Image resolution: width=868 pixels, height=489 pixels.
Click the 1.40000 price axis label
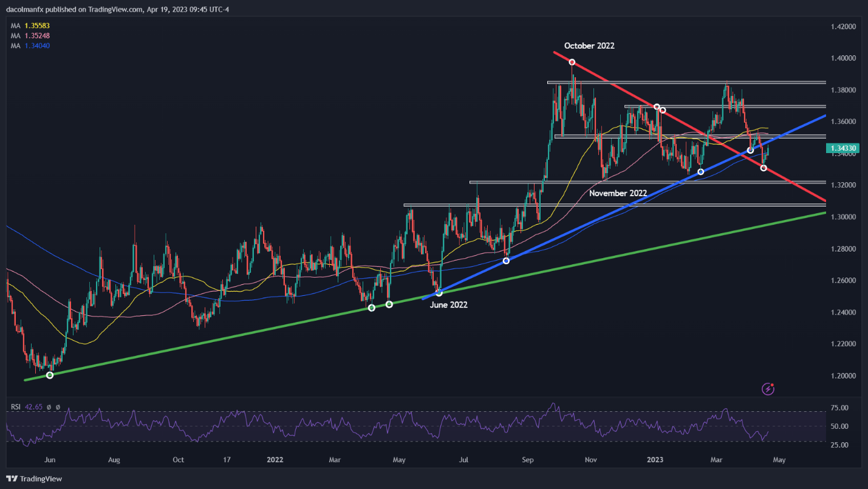pyautogui.click(x=842, y=58)
